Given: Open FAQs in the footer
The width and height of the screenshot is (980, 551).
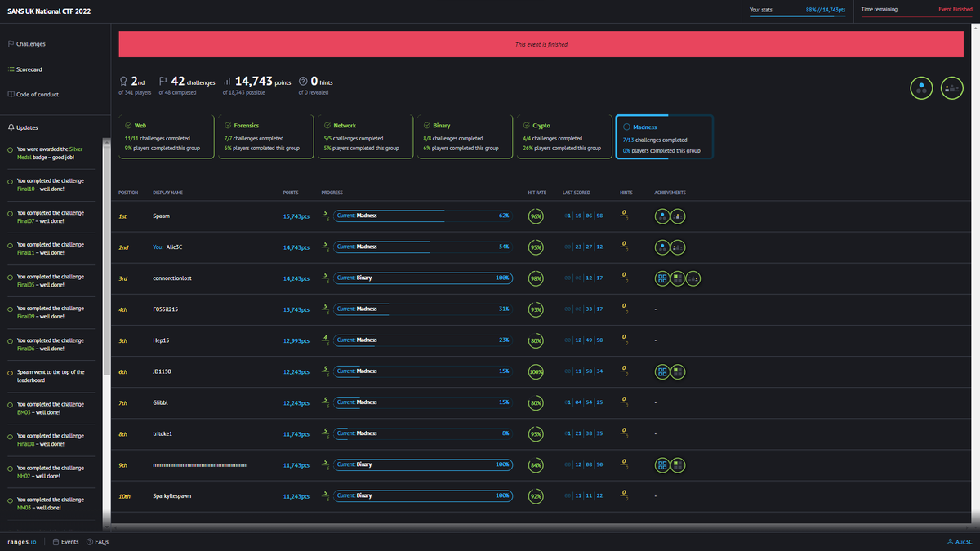Looking at the screenshot, I should point(97,542).
